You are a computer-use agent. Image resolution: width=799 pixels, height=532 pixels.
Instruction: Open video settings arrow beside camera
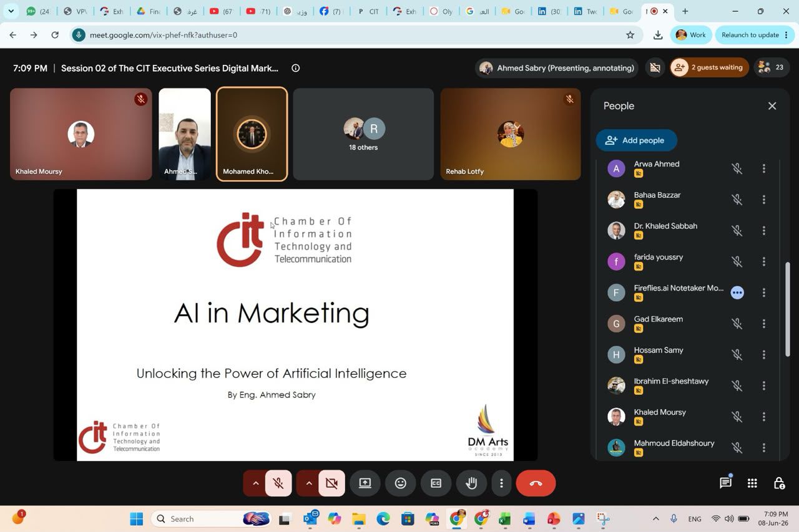click(308, 483)
